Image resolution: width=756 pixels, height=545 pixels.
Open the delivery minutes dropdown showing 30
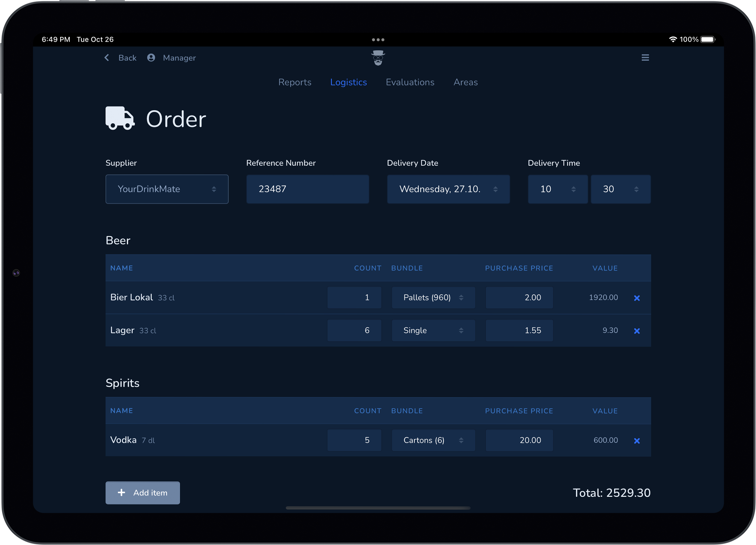coord(621,189)
